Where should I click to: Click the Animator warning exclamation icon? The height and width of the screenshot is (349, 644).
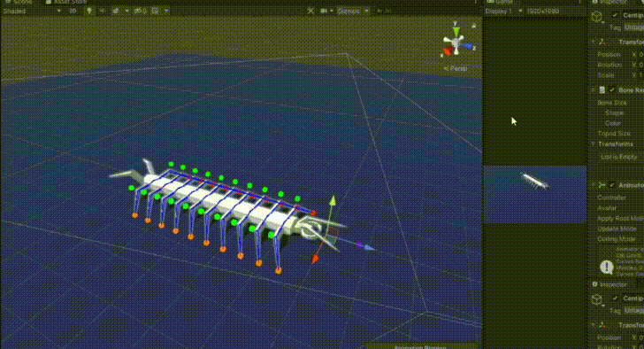tap(607, 268)
